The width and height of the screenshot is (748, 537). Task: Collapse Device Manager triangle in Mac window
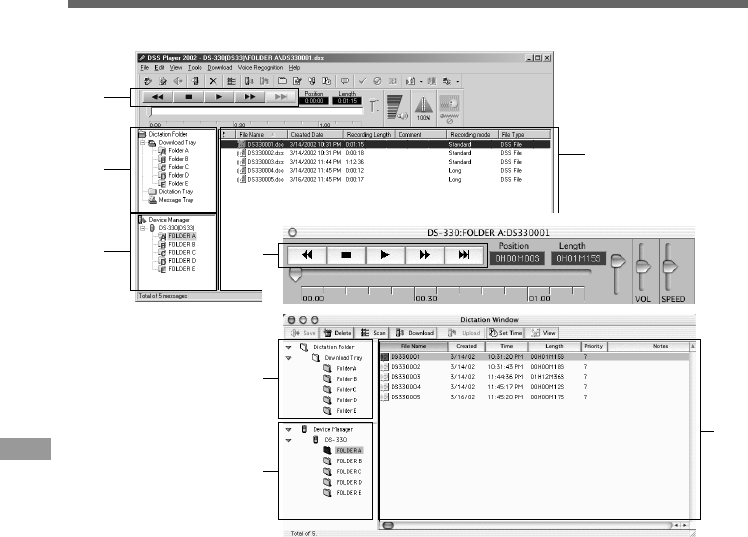pos(289,430)
